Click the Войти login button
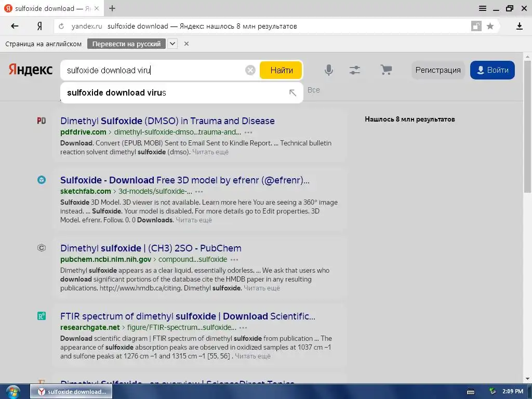 (493, 70)
